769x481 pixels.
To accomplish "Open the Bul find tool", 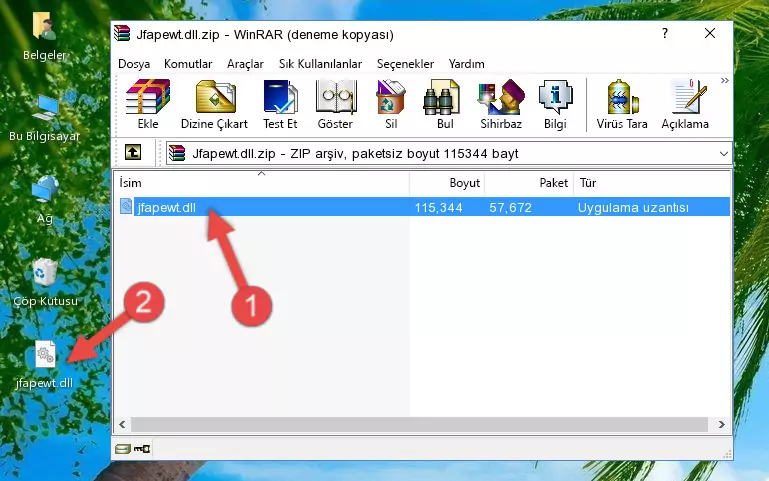I will pos(444,104).
